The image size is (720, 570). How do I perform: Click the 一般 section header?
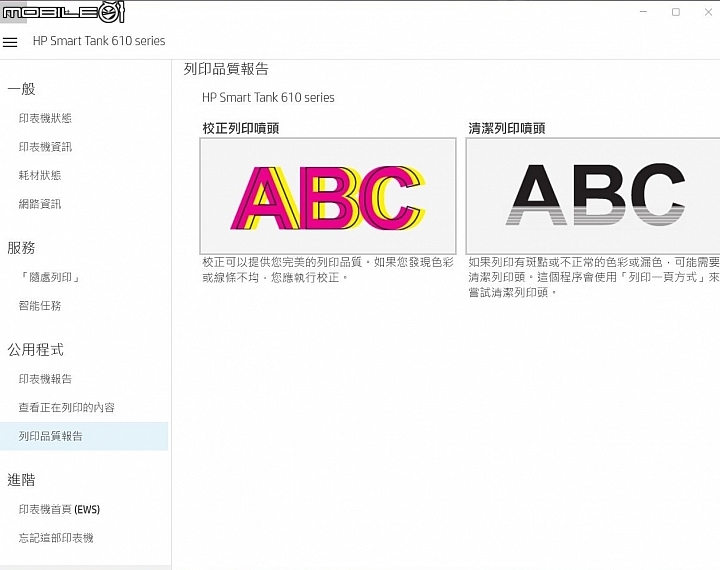(21, 89)
